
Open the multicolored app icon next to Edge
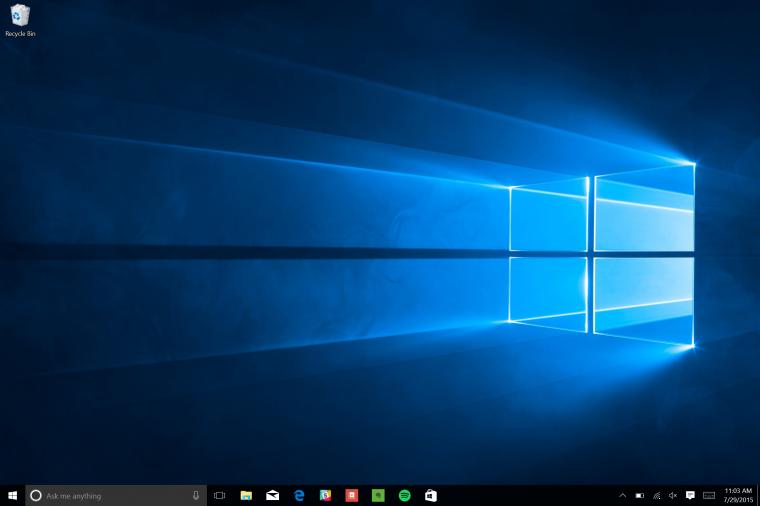point(325,495)
